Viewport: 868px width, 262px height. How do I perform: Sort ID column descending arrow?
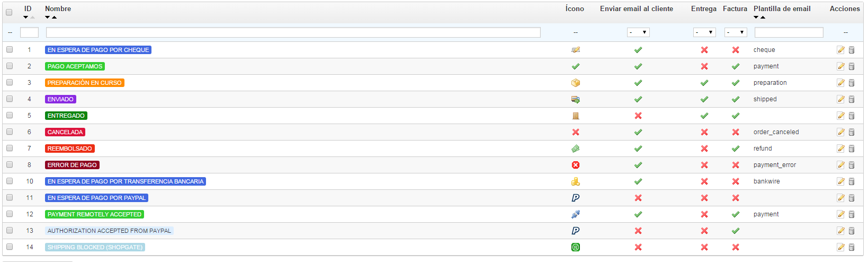25,18
